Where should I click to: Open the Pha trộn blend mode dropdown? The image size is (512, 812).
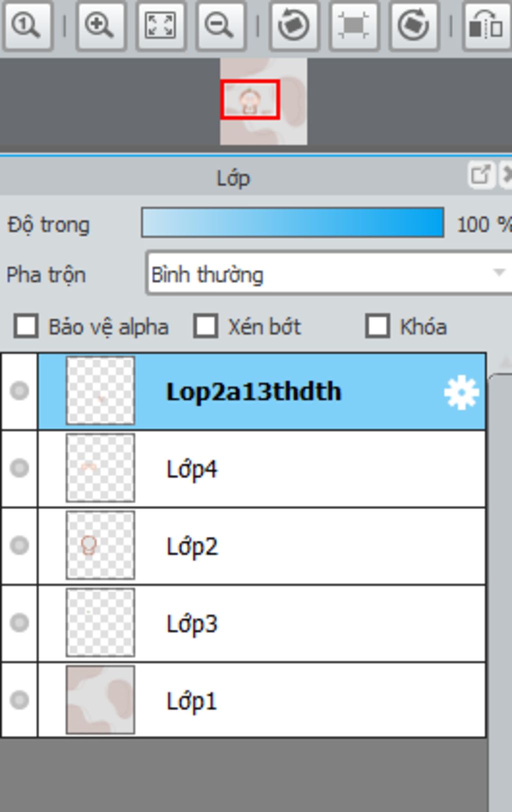[329, 274]
